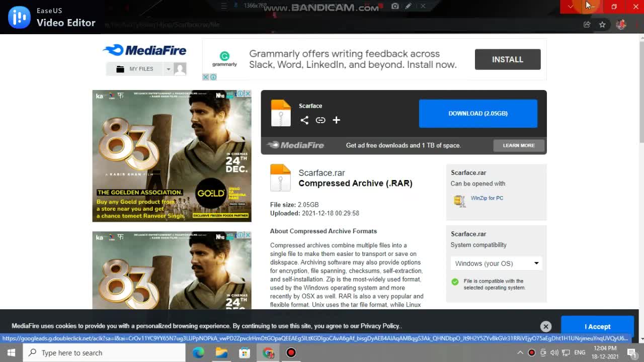The image size is (644, 362).
Task: Switch to Chrome in taskbar
Action: pos(268,352)
